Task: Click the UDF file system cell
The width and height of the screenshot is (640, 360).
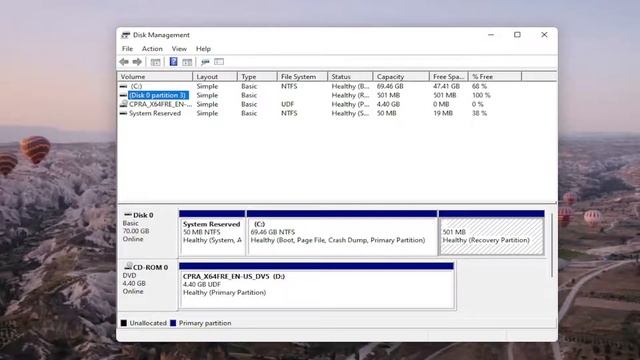Action: pyautogui.click(x=287, y=104)
